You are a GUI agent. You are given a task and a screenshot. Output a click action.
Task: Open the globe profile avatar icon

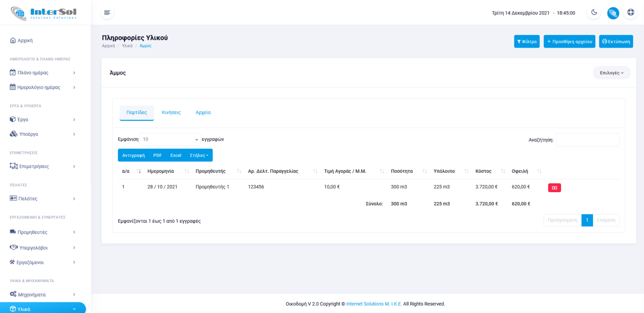[613, 13]
